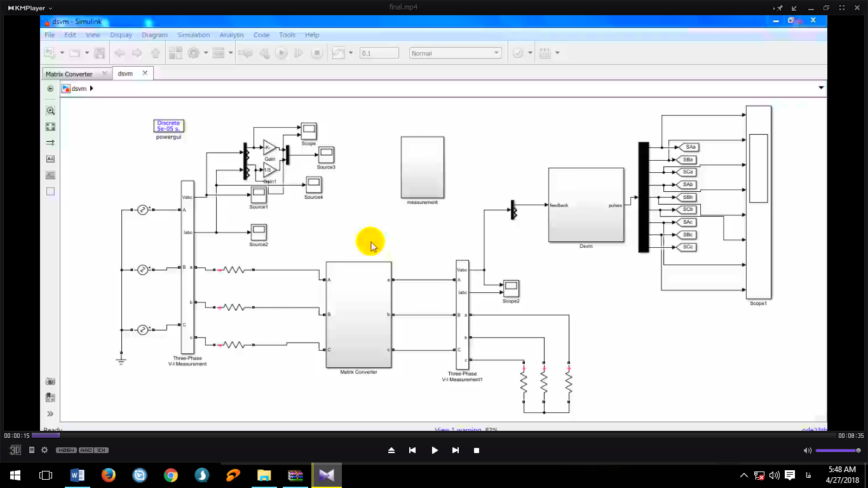Expand the dsvm breadcrumb path arrow
Viewport: 868px width, 488px height.
coord(92,89)
